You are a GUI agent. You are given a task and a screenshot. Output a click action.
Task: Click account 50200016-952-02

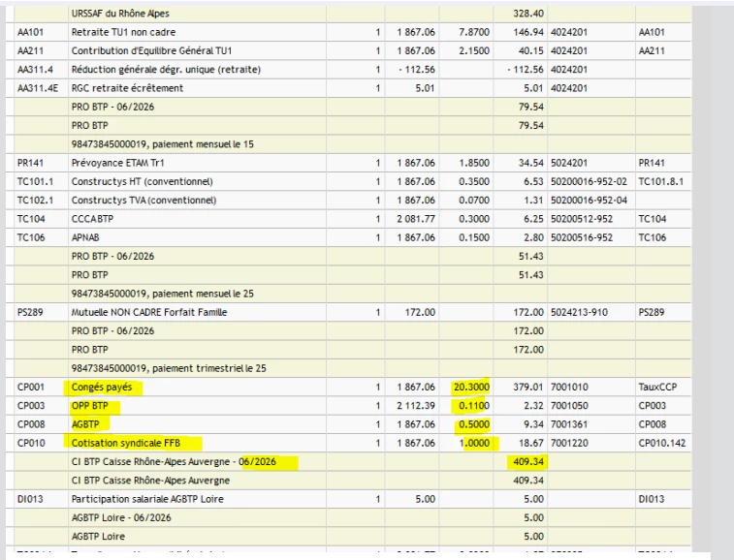pos(589,181)
